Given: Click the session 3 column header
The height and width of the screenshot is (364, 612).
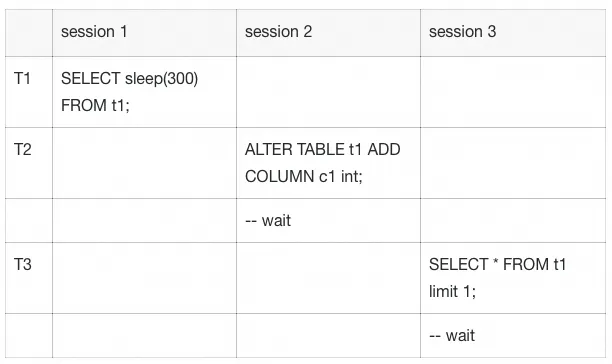Looking at the screenshot, I should (513, 33).
